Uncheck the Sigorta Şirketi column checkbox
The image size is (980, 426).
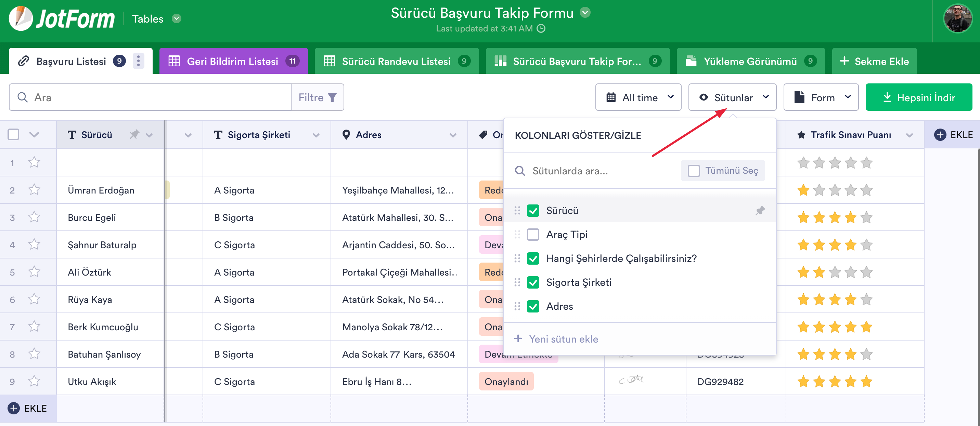pos(533,282)
